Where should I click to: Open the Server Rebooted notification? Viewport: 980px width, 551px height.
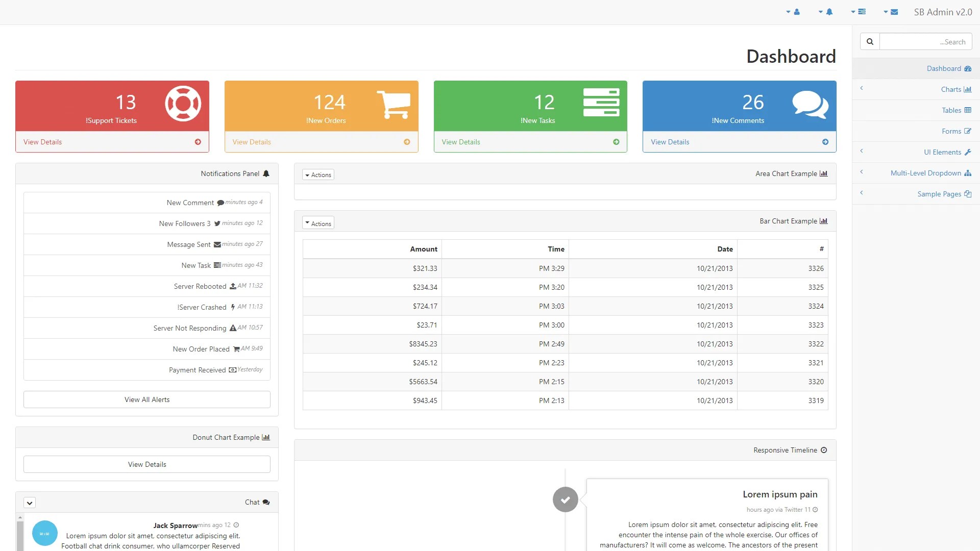147,286
